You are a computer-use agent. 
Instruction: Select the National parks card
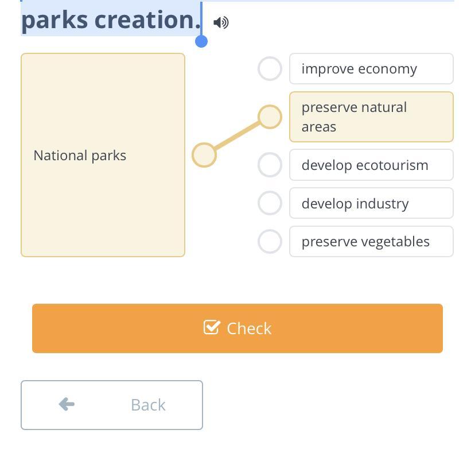click(x=103, y=155)
